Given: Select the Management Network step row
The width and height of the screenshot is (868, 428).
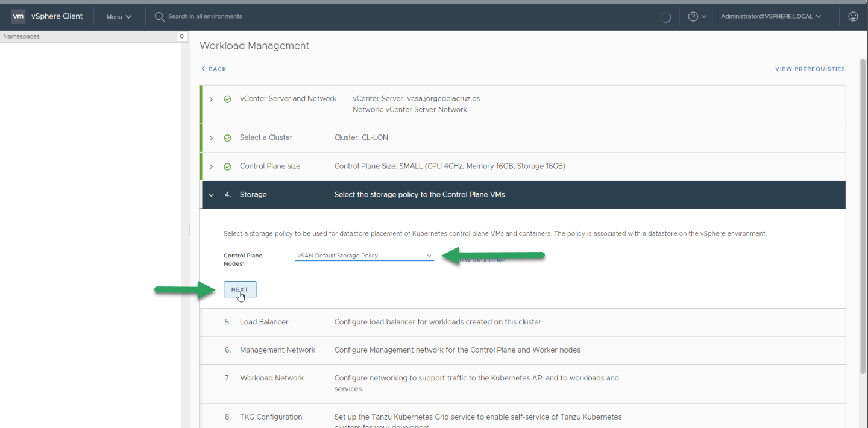Looking at the screenshot, I should [523, 350].
